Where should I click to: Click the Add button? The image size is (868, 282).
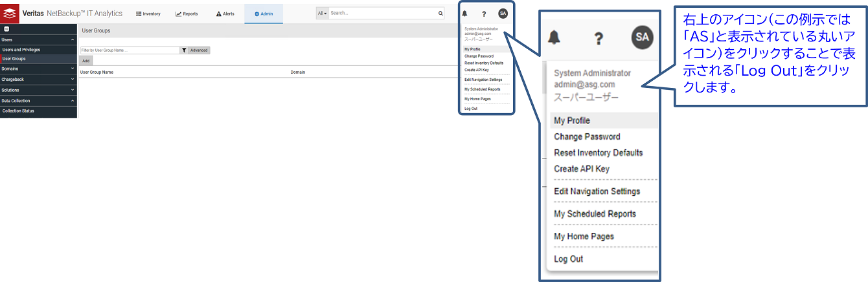click(x=86, y=60)
